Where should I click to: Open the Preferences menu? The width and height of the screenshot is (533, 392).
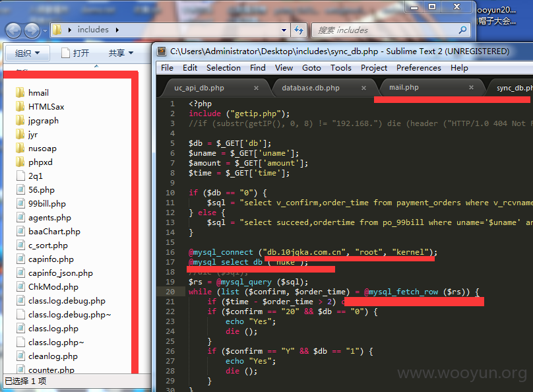(x=418, y=68)
